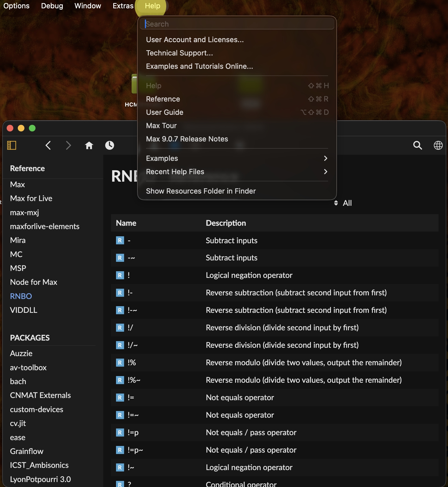Viewport: 448px width, 487px height.
Task: Open the Extras menu
Action: [x=123, y=6]
